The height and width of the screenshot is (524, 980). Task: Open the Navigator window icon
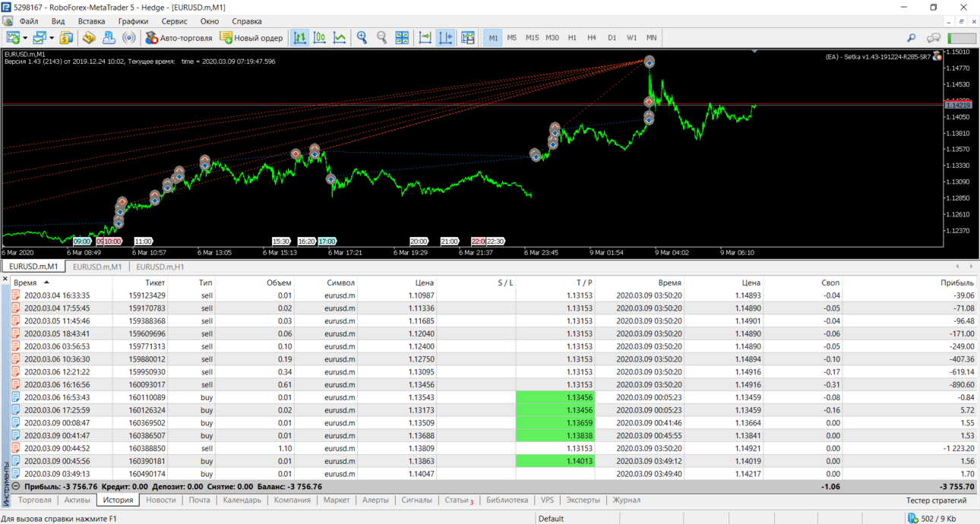pyautogui.click(x=109, y=37)
